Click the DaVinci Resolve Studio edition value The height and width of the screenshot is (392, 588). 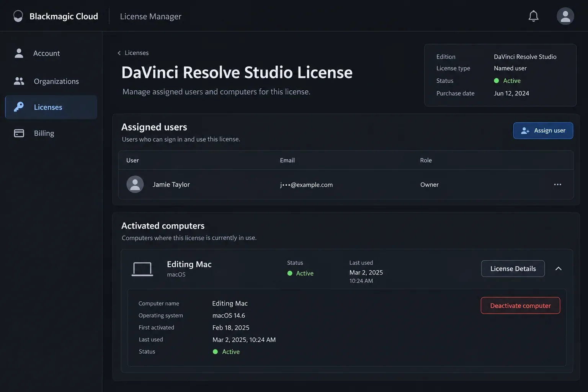525,57
